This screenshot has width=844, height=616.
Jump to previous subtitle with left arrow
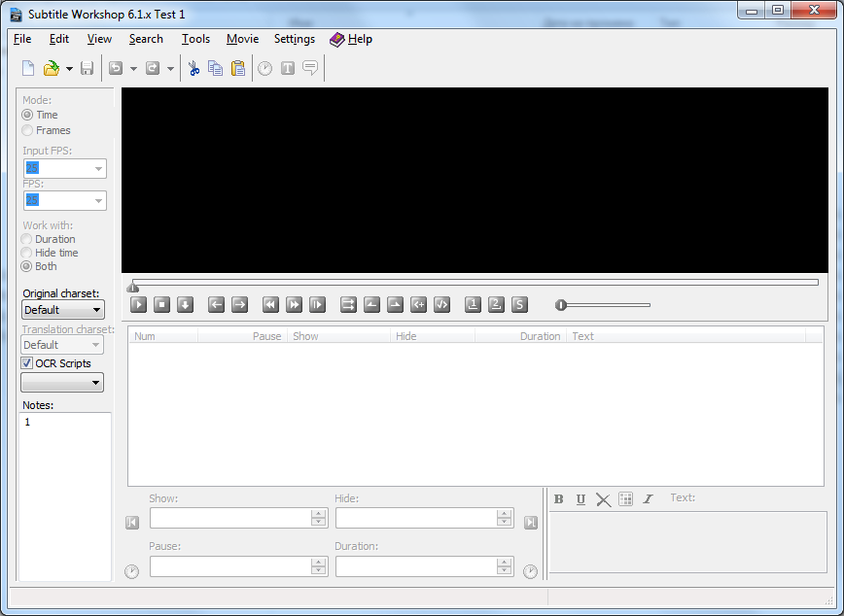(217, 304)
